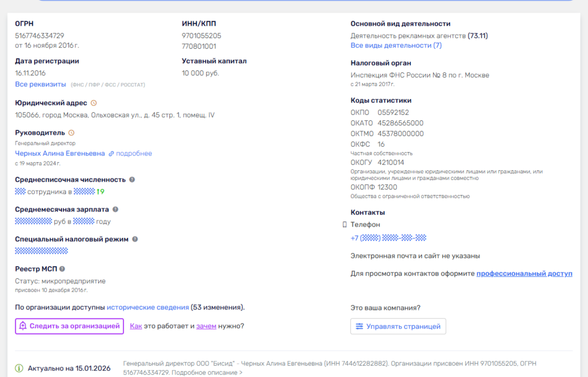Select ОКОПФ code 12300
Screen dimensions: 588x377
point(387,187)
